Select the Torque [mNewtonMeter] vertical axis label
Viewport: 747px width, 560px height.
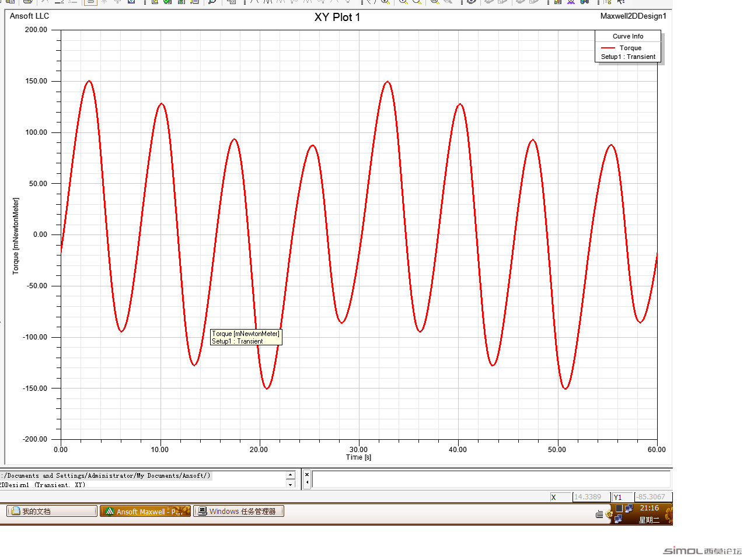point(16,236)
